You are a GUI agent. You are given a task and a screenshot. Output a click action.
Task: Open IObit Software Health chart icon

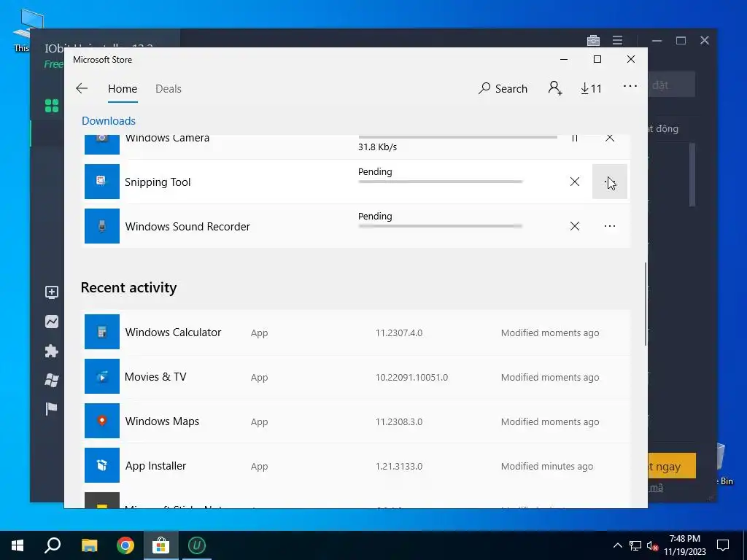pyautogui.click(x=52, y=322)
